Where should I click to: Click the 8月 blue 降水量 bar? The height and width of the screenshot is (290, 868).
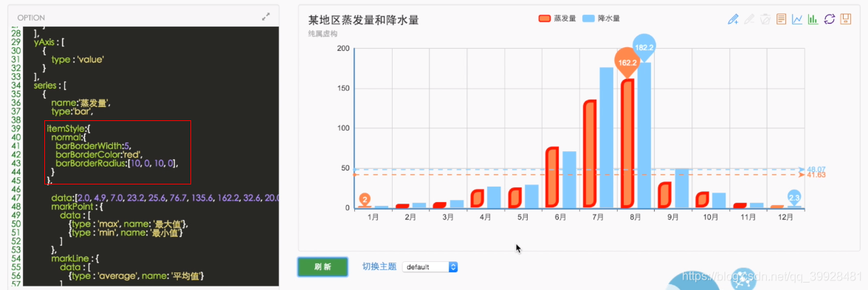[644, 136]
